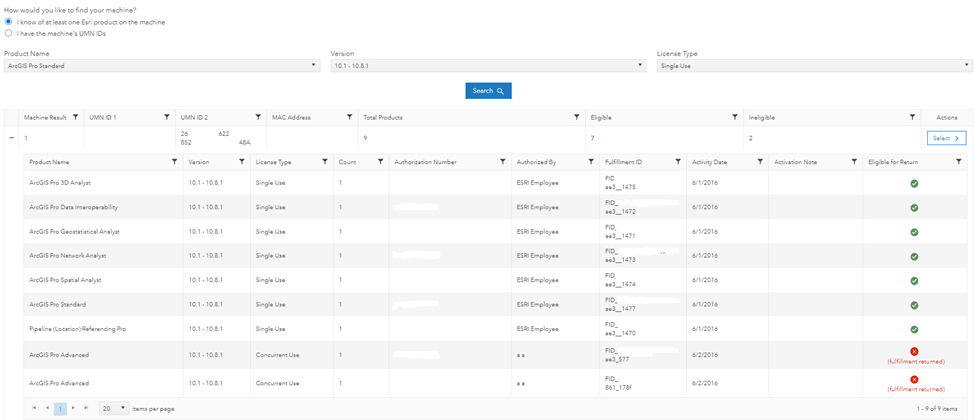Go to the previous page of results
This screenshot has width=974, height=420.
tap(47, 408)
